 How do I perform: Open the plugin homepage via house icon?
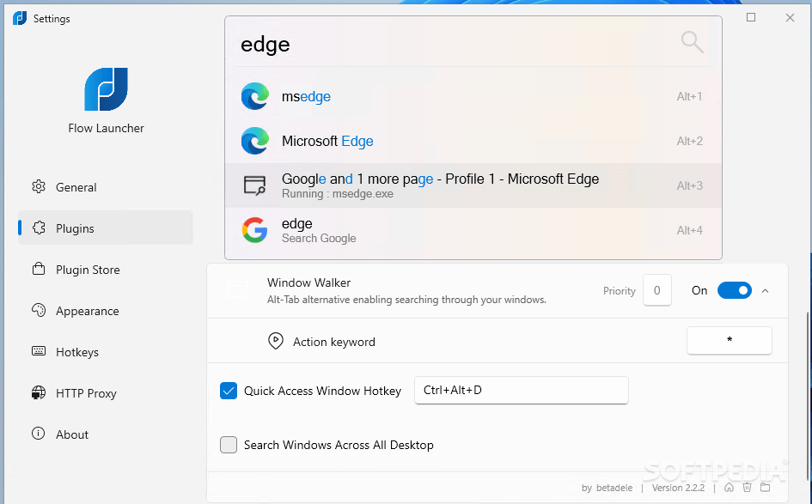[x=729, y=488]
